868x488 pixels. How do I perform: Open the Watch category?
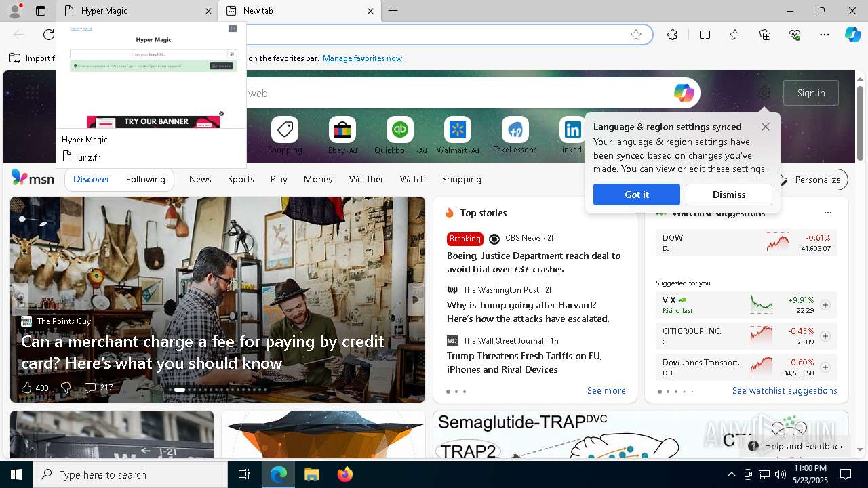click(413, 179)
